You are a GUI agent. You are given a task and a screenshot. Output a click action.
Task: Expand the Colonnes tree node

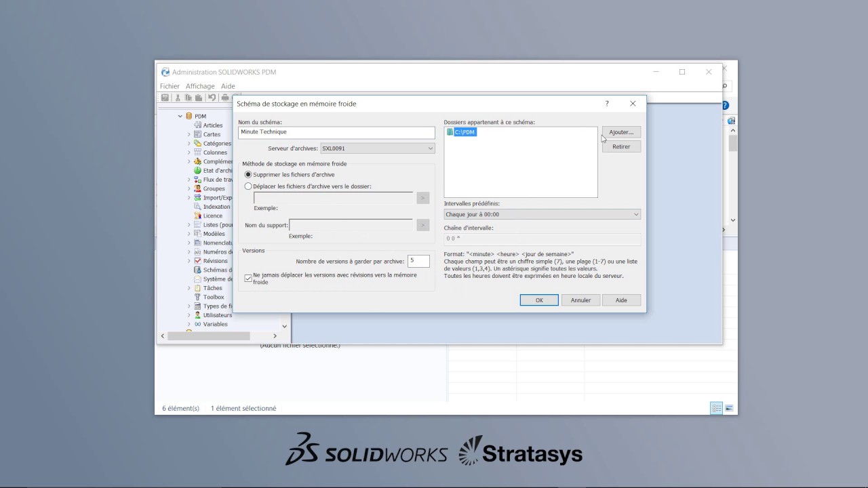189,152
